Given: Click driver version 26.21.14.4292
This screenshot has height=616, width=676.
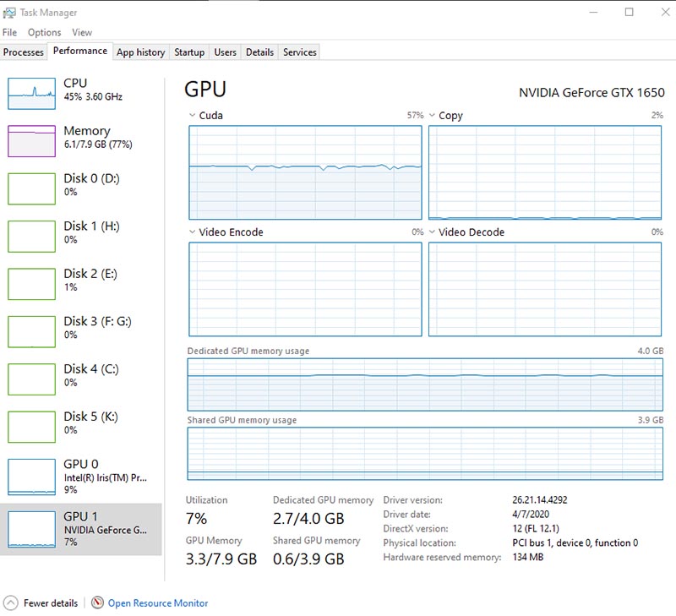Looking at the screenshot, I should (x=540, y=500).
